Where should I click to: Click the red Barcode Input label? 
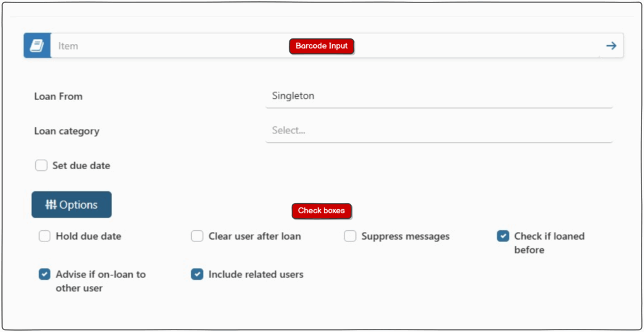click(x=321, y=46)
